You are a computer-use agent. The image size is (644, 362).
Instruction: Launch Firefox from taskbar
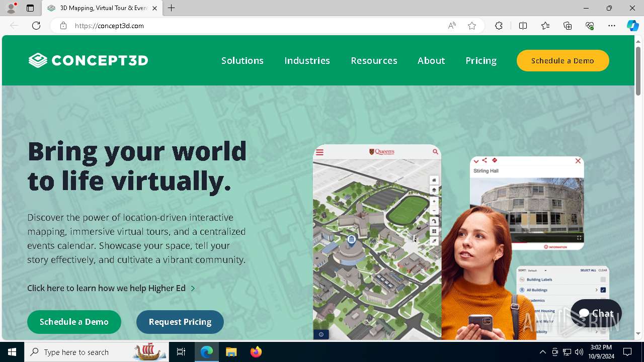pyautogui.click(x=256, y=352)
